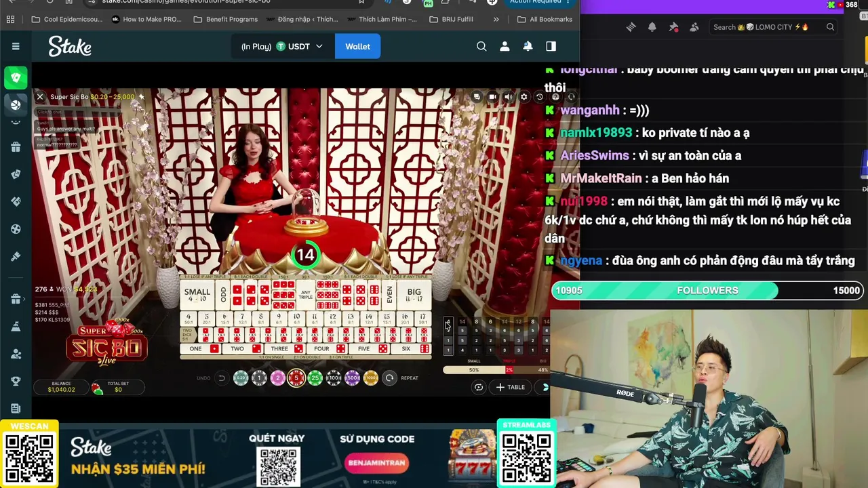Select the sports basketball icon in sidebar
The width and height of the screenshot is (868, 488).
16,105
